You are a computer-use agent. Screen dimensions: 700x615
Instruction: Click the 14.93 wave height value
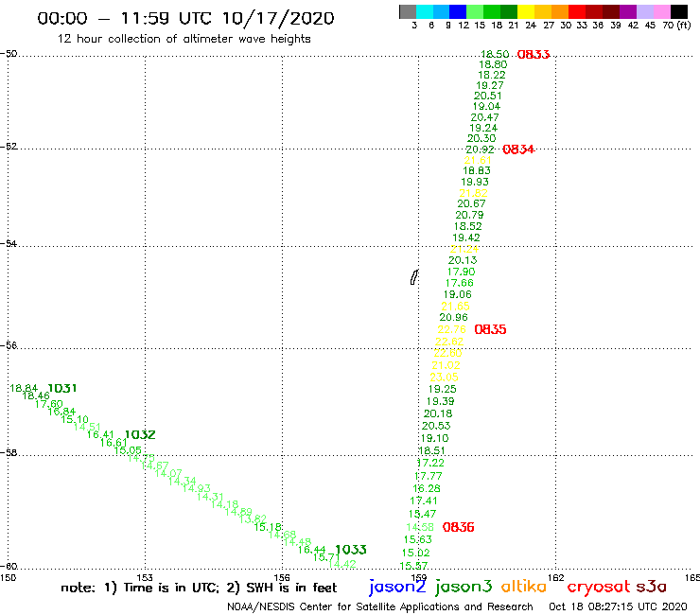(197, 488)
